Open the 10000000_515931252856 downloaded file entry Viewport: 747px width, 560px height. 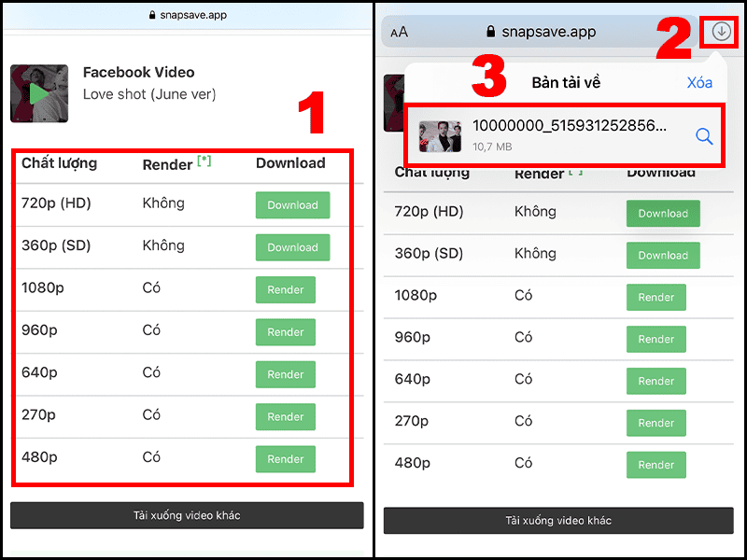point(566,136)
